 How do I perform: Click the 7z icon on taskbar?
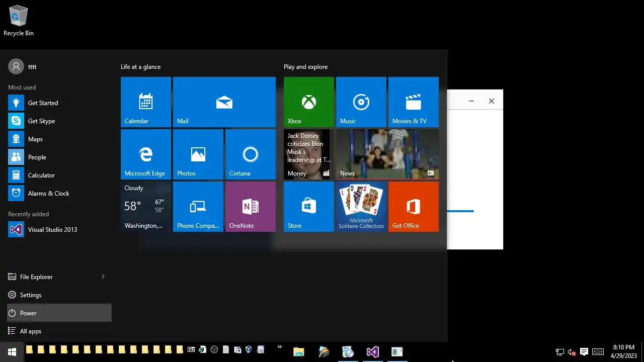click(191, 349)
